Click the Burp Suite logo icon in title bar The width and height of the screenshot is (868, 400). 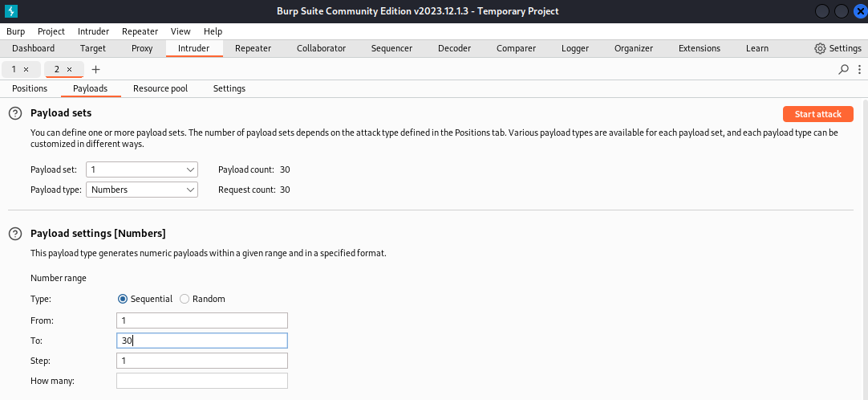11,10
